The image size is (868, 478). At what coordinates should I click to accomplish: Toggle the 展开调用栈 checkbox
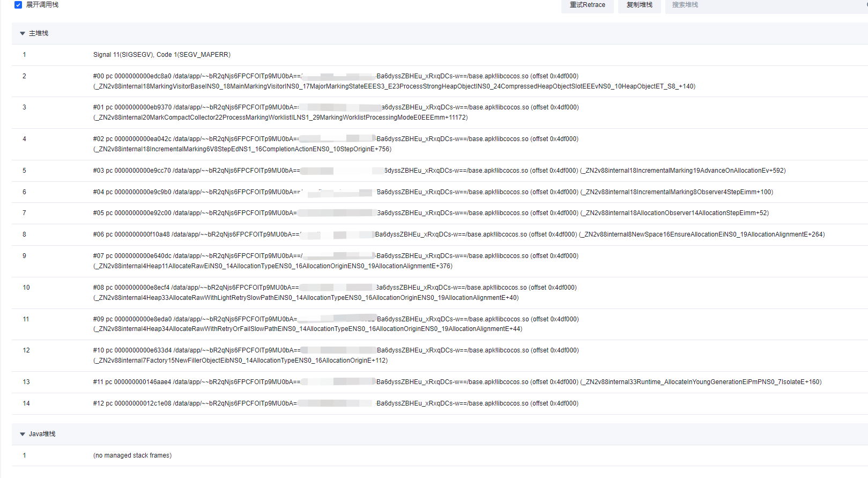point(18,5)
